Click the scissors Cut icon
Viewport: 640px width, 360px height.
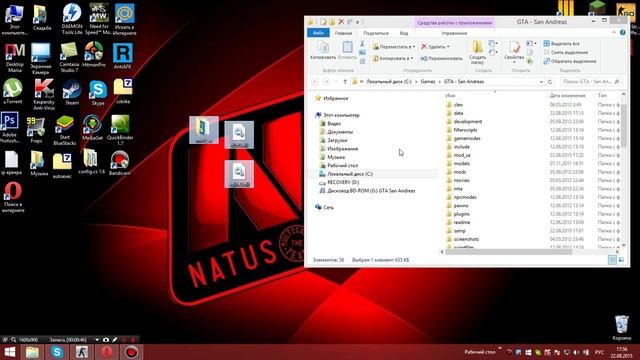tap(362, 44)
